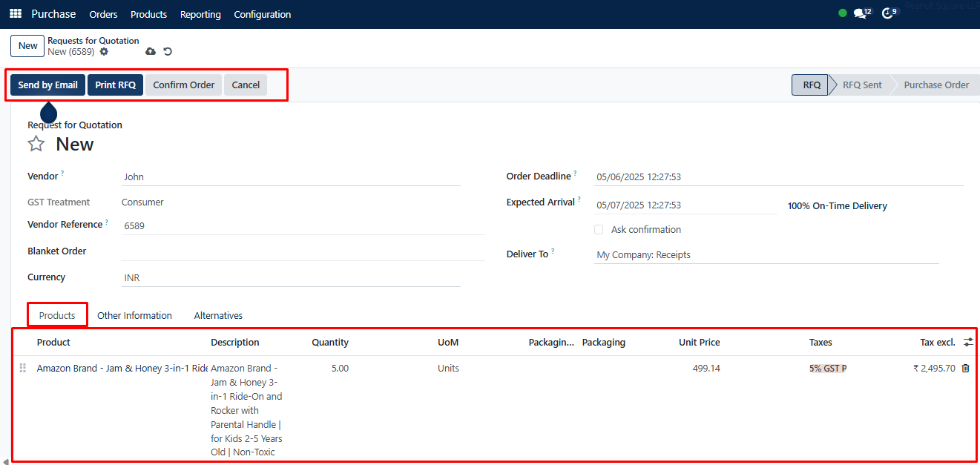Open the Currency dropdown showing INR

[291, 278]
